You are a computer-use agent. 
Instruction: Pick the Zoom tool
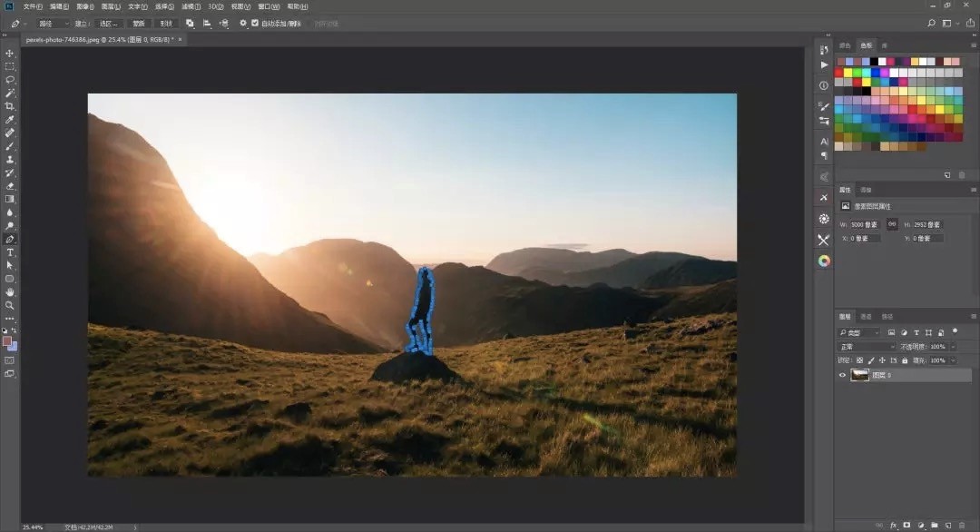(10, 305)
